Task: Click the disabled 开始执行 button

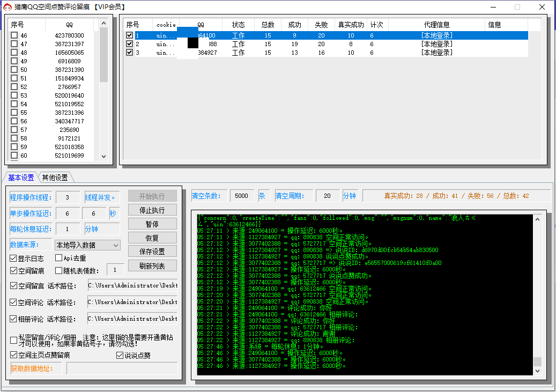Action: tap(152, 196)
